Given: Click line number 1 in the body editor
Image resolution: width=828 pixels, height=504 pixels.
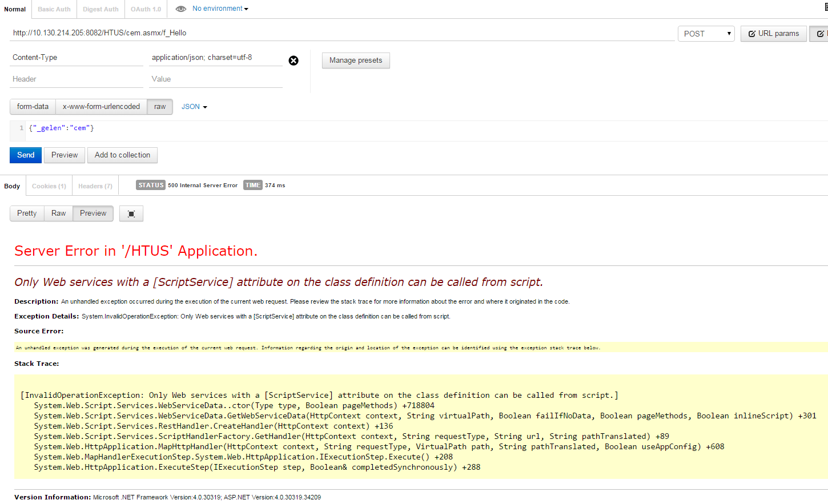Looking at the screenshot, I should point(22,128).
